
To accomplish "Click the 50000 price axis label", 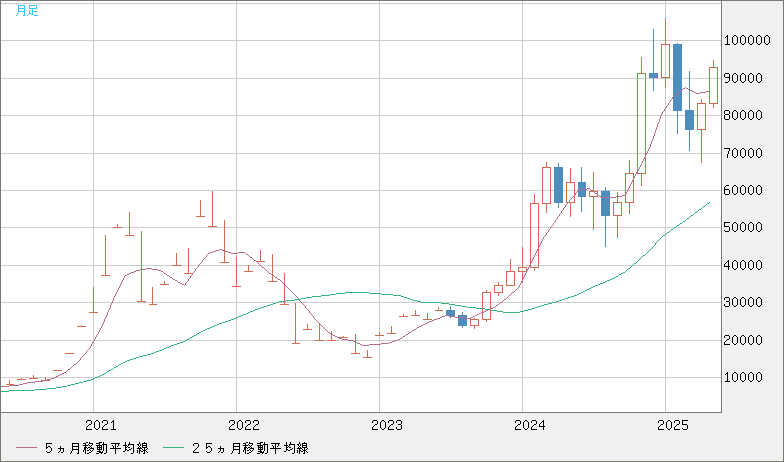I will pyautogui.click(x=744, y=228).
